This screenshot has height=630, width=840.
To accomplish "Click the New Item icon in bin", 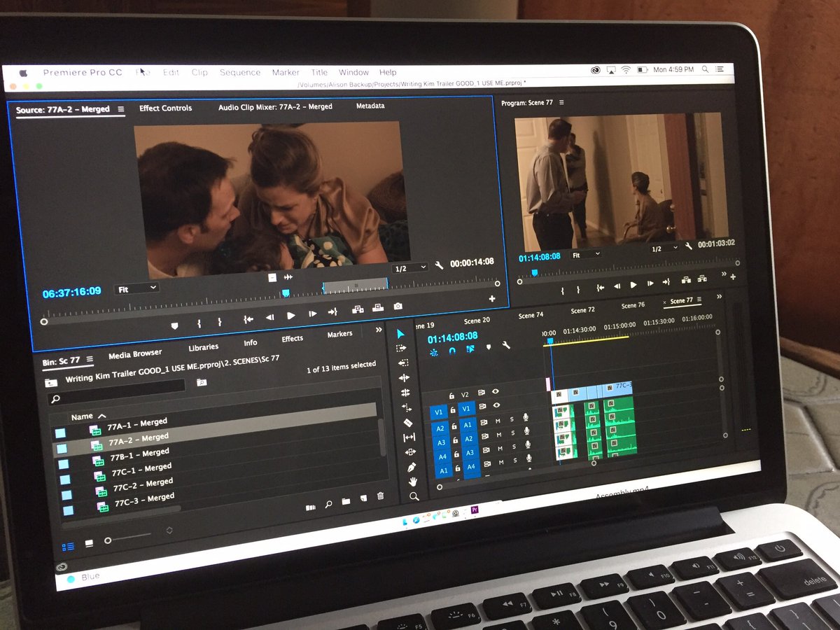I will pyautogui.click(x=363, y=499).
